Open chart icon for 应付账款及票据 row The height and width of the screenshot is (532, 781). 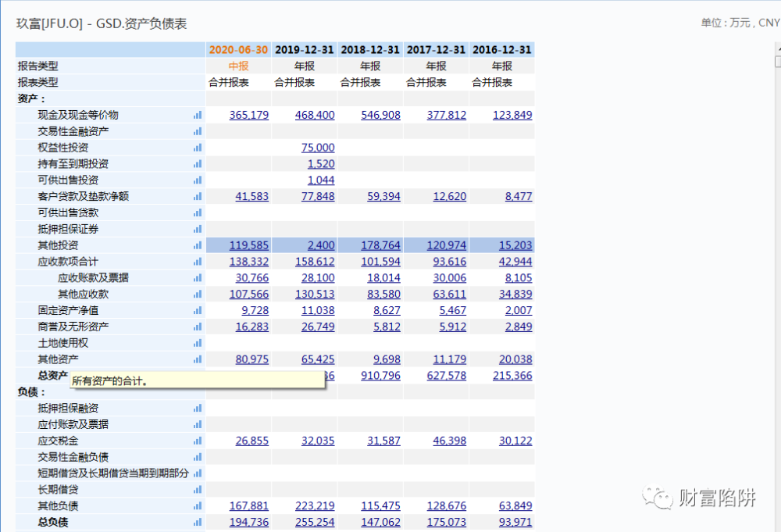pos(198,424)
